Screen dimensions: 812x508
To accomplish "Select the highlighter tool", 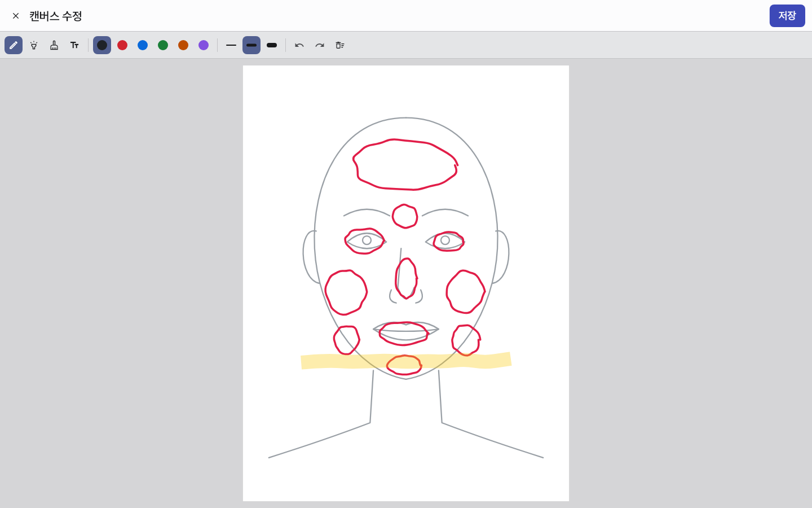I will click(34, 45).
